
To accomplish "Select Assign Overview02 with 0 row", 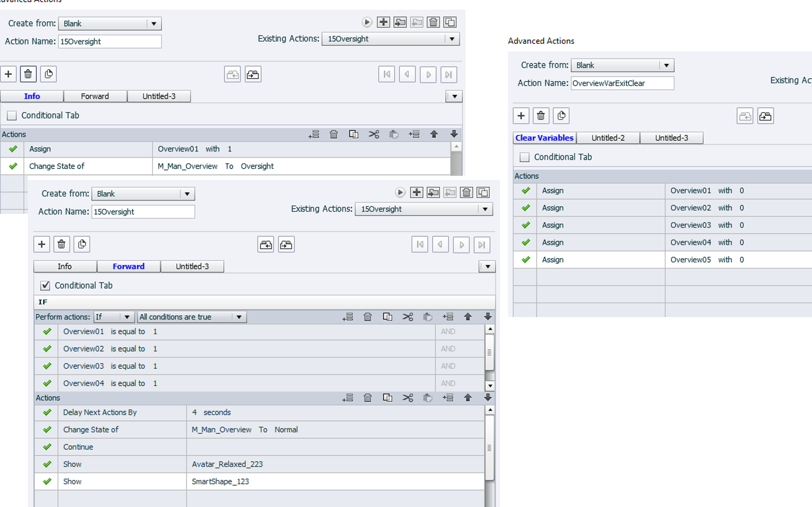I will (x=663, y=208).
